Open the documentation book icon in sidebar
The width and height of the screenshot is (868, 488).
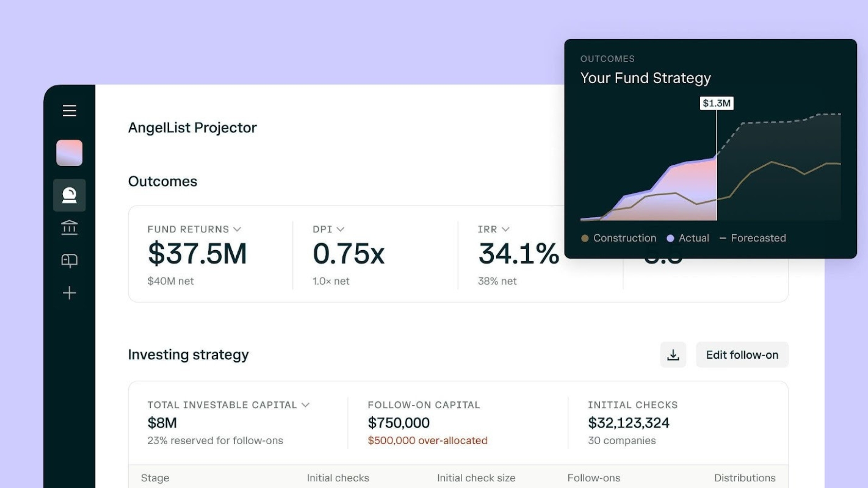click(x=69, y=260)
